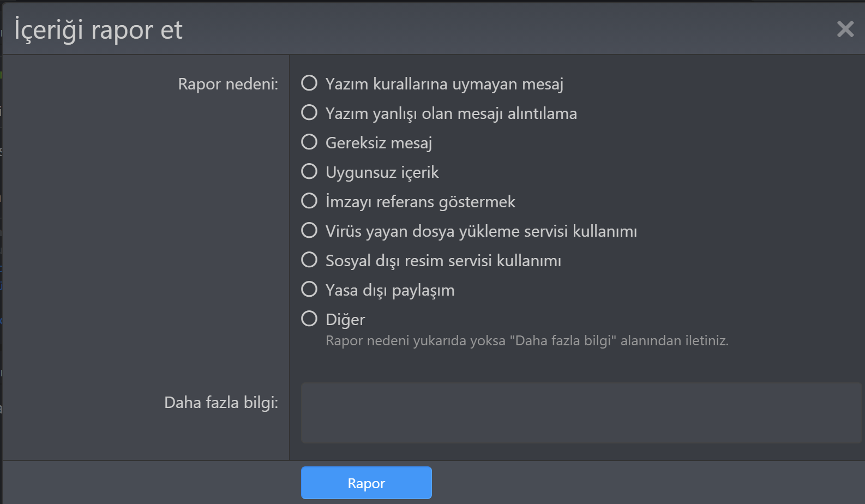Viewport: 865px width, 504px height.
Task: Choose 'Gereksiz mesaj' as the report reason
Action: (x=309, y=141)
